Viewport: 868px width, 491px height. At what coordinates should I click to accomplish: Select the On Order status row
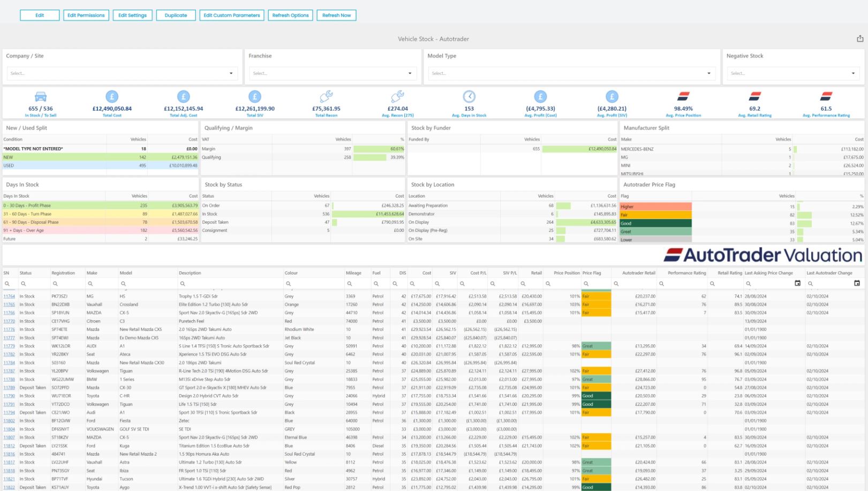point(303,206)
